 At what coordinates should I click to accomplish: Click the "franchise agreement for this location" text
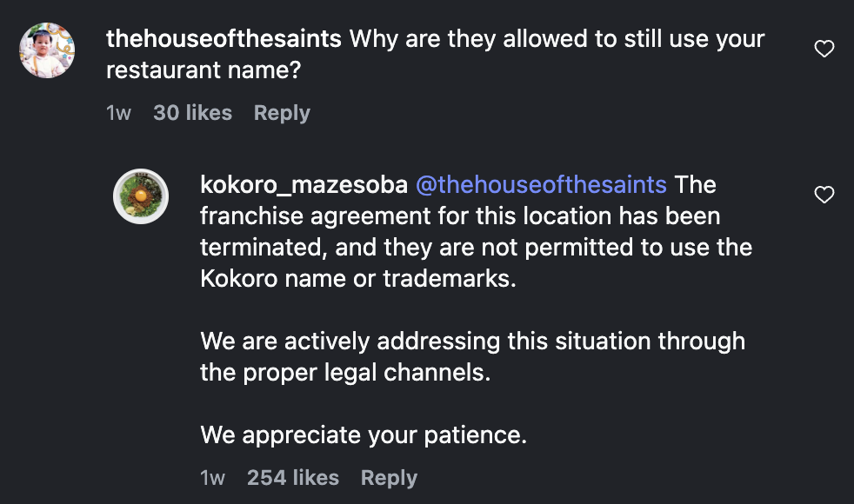459,216
